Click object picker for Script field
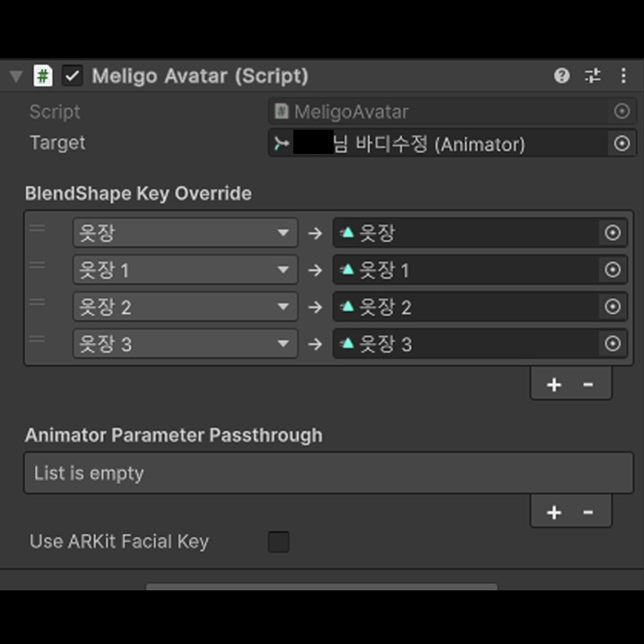The image size is (644, 644). click(x=622, y=111)
